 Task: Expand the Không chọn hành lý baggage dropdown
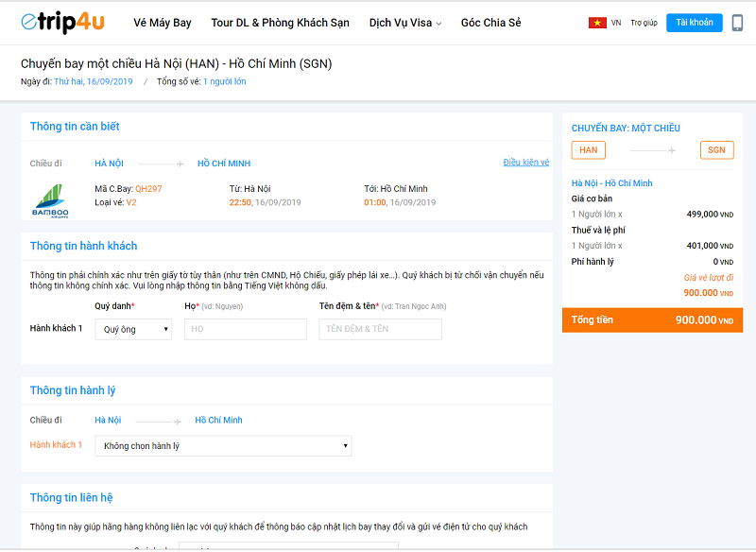pos(223,445)
